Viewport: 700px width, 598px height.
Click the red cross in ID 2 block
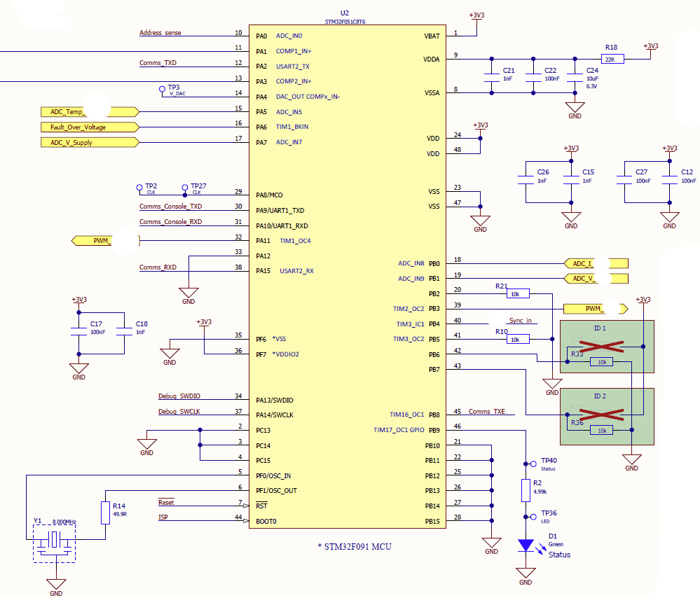coord(601,415)
